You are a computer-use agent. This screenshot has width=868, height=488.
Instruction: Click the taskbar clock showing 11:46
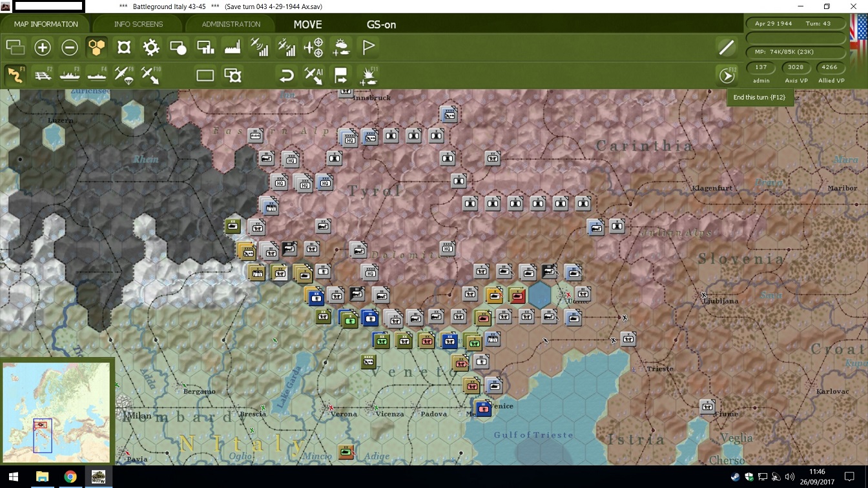tap(816, 477)
